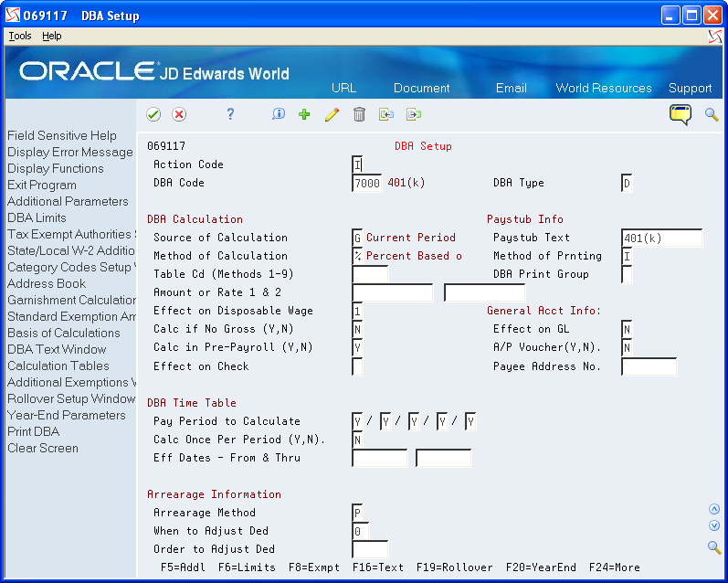Click the URL header link
Viewport: 728px width, 583px height.
(344, 88)
